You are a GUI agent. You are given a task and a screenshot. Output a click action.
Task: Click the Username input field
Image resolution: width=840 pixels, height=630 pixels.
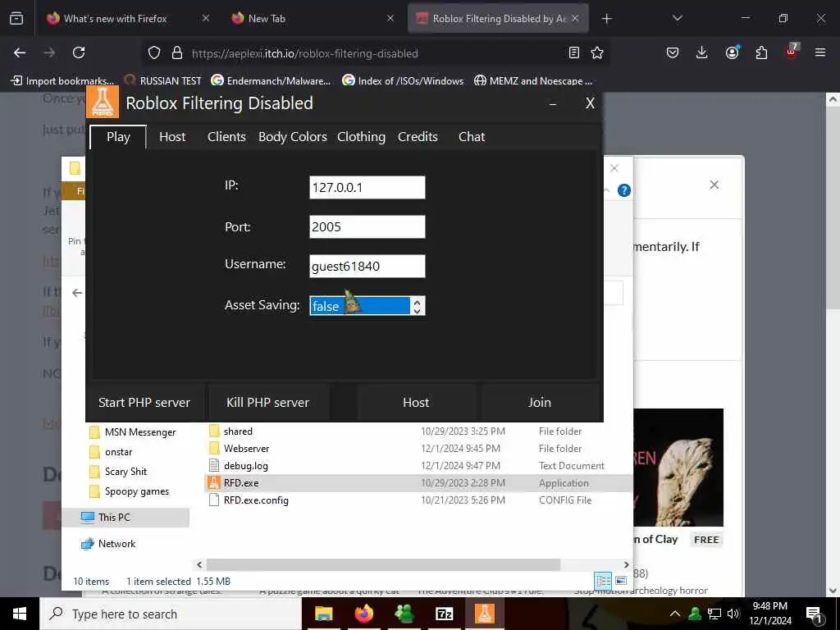tap(367, 267)
